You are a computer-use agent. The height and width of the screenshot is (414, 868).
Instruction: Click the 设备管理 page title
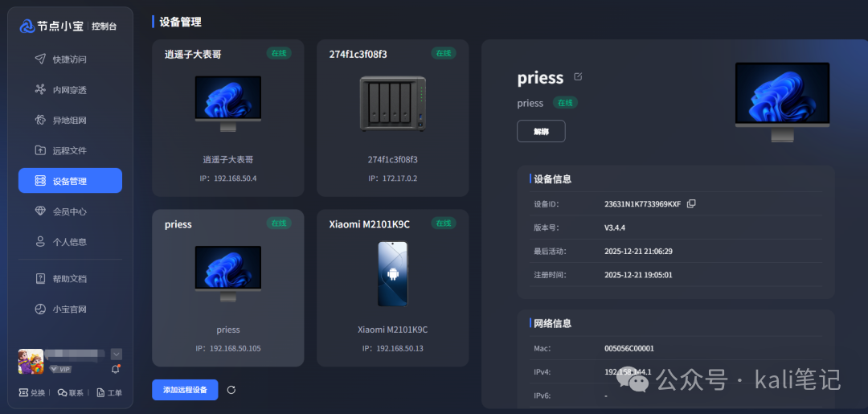pos(181,23)
